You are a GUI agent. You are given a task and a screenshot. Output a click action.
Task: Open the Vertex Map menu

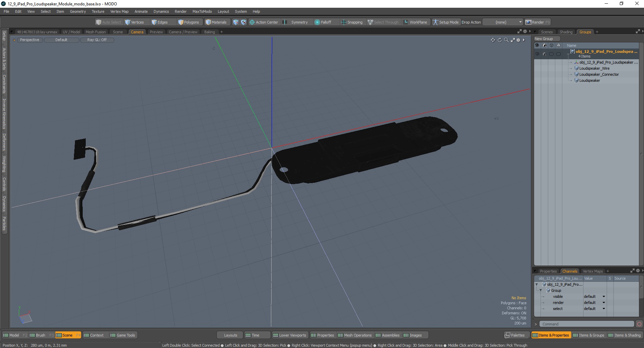coord(119,11)
